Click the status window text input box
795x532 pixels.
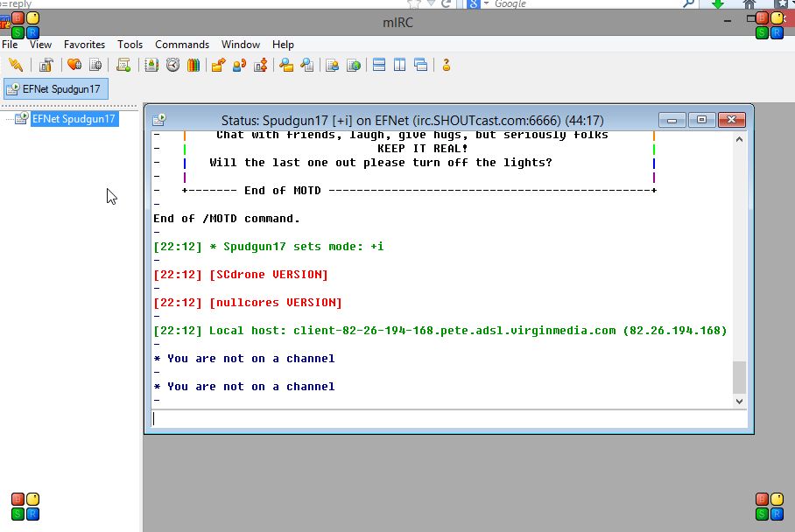pos(449,418)
